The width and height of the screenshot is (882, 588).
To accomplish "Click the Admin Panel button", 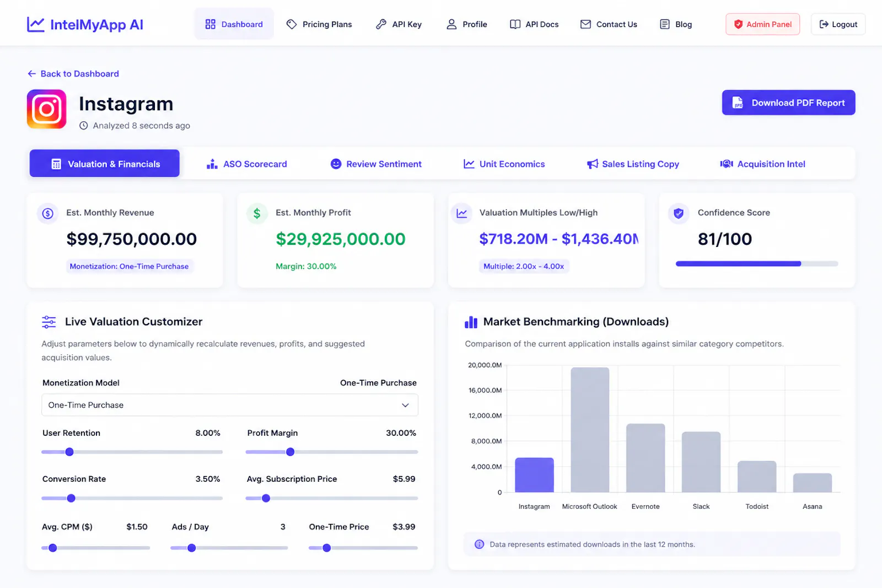I will pyautogui.click(x=762, y=24).
